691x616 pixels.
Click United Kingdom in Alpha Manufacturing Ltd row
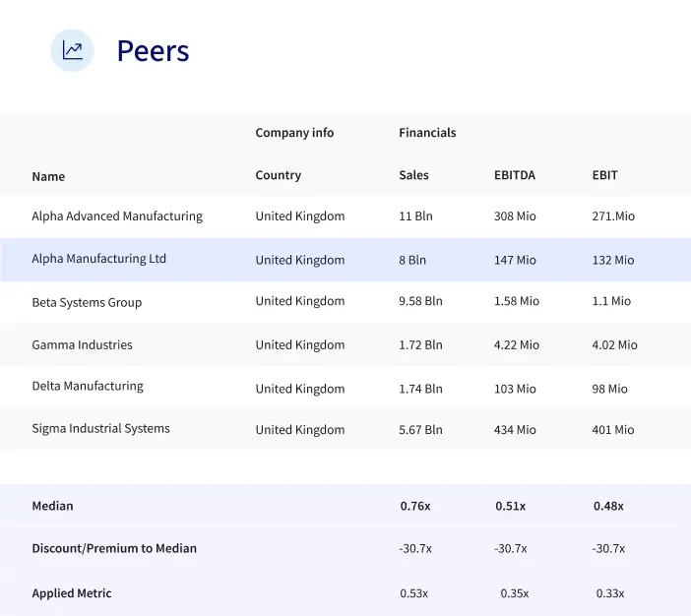click(x=299, y=260)
